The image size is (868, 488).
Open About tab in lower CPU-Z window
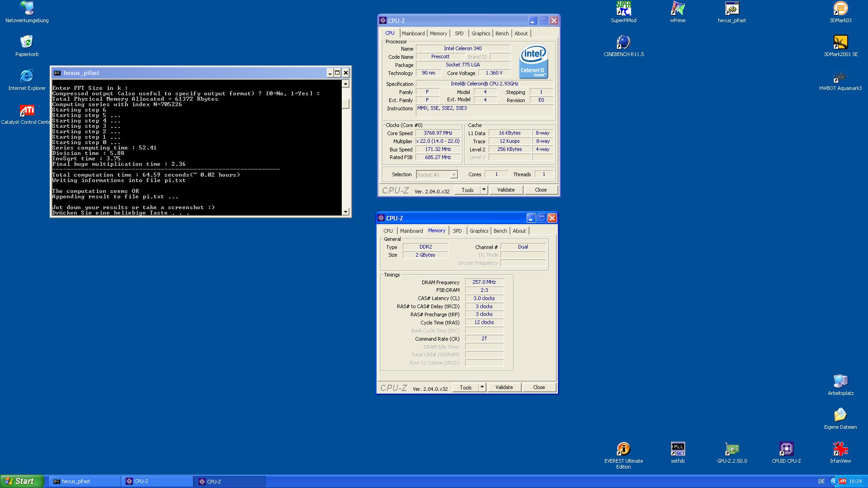click(x=519, y=231)
